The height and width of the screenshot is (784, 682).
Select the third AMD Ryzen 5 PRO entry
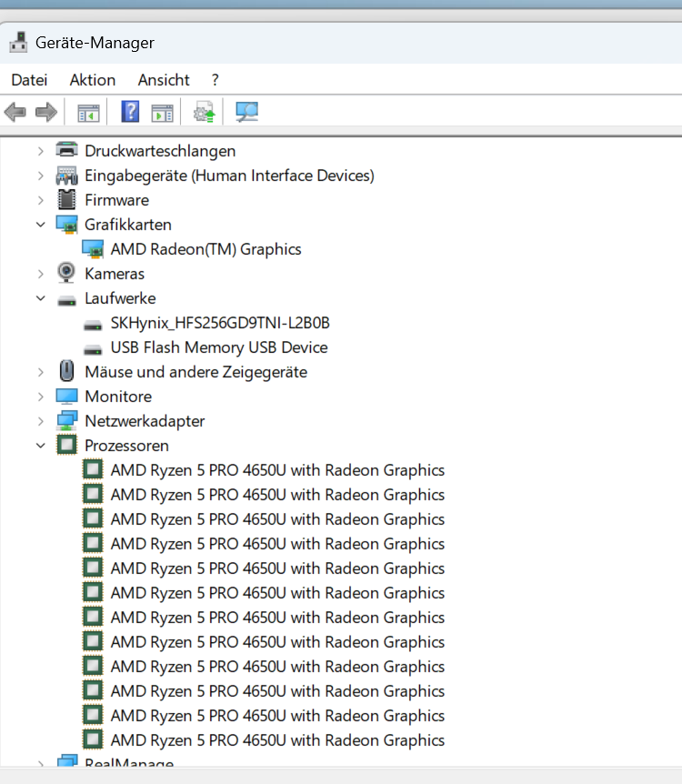277,519
